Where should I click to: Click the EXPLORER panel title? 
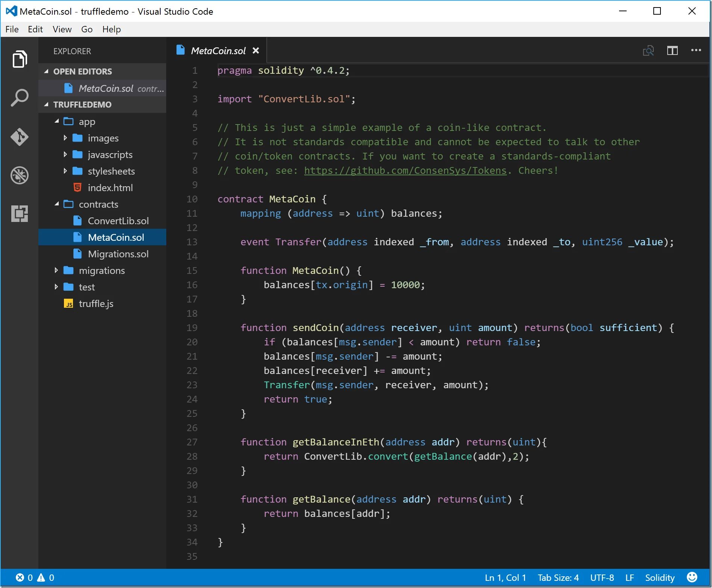click(72, 51)
